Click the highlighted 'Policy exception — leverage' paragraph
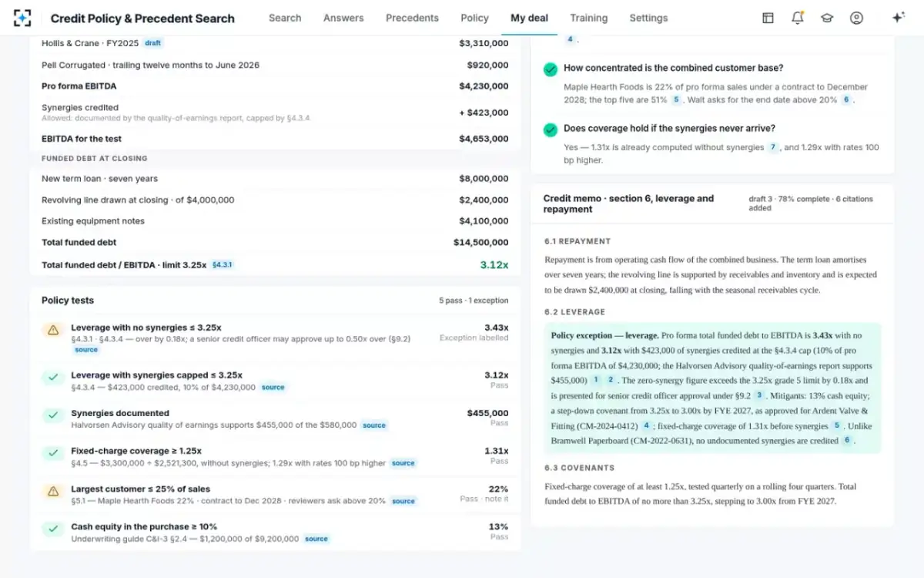The height and width of the screenshot is (578, 924). (712, 388)
